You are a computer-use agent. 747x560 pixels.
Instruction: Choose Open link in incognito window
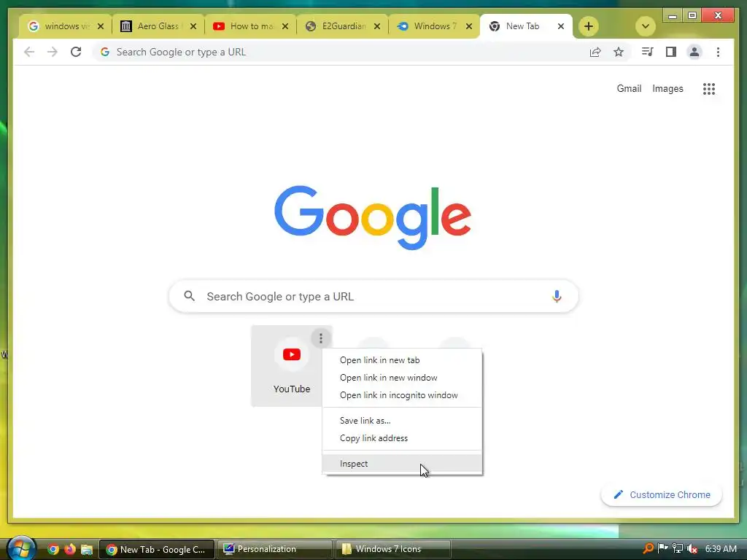[402, 395]
